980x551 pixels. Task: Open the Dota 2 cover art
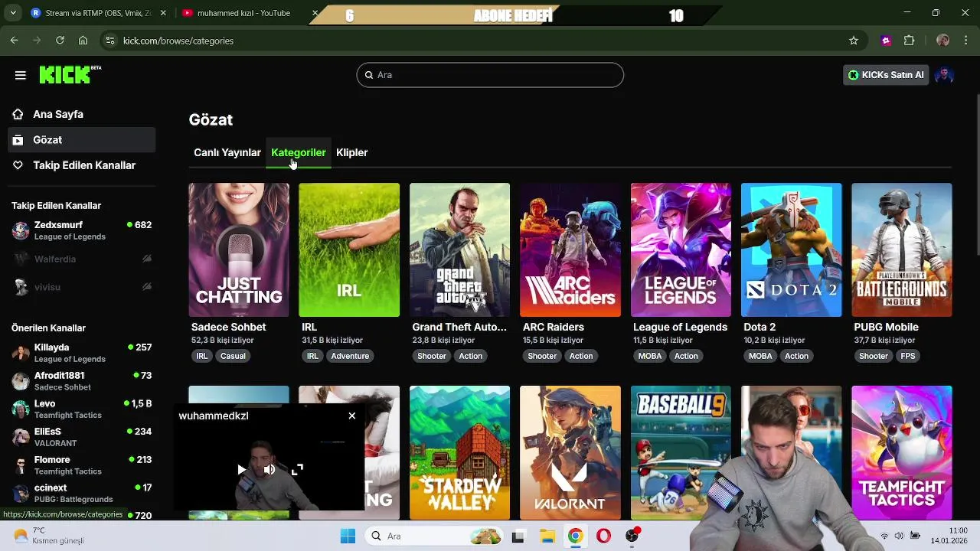tap(791, 249)
